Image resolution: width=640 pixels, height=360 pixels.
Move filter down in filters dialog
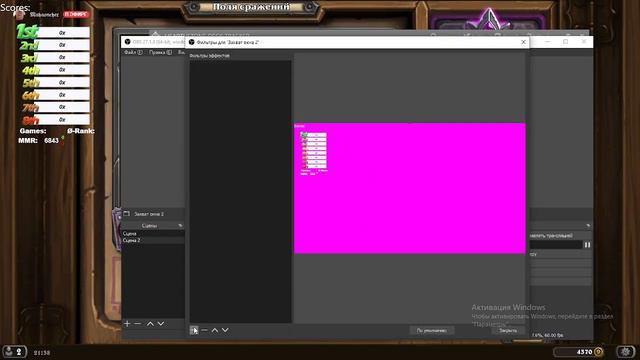pyautogui.click(x=225, y=330)
